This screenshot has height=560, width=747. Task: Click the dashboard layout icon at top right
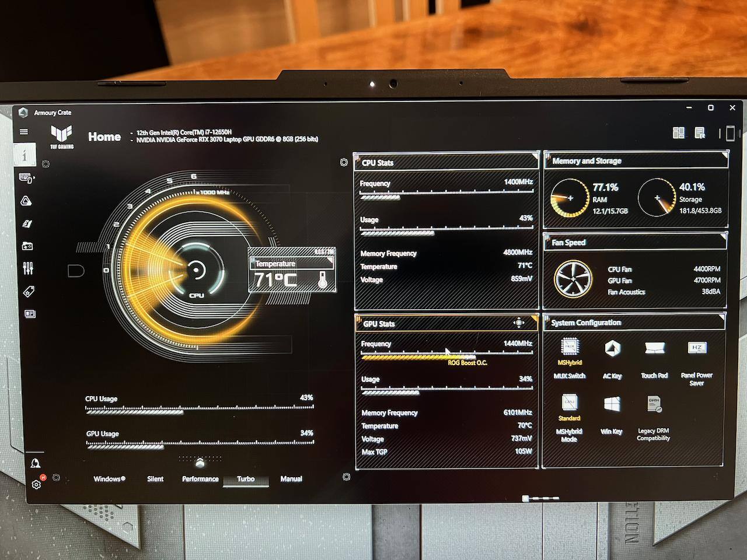coord(678,133)
